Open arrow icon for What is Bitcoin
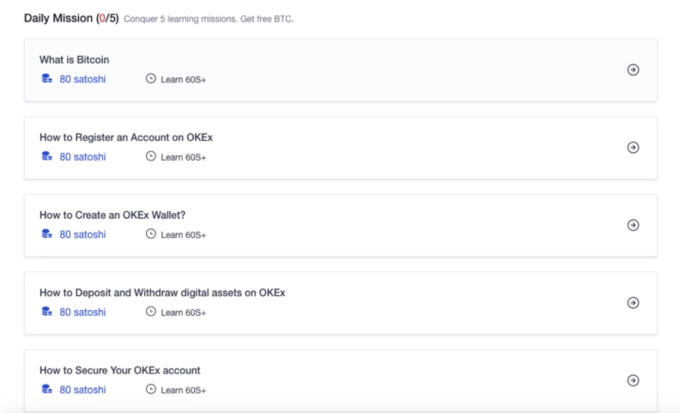Image resolution: width=680 pixels, height=413 pixels. tap(633, 70)
